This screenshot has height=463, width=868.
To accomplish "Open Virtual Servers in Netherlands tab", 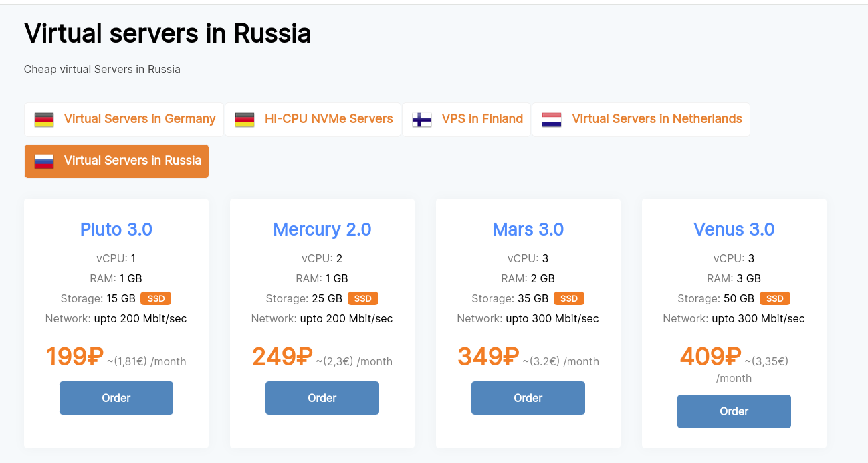I will coord(641,120).
